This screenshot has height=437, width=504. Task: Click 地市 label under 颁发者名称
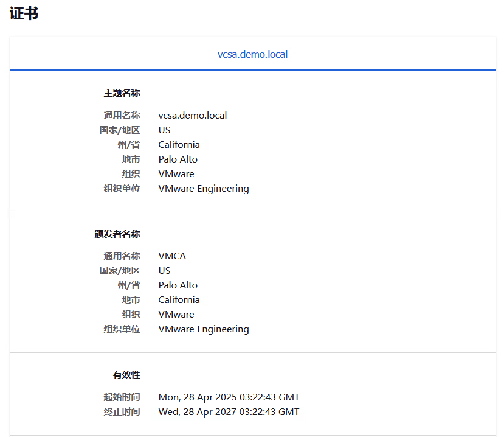(x=131, y=300)
